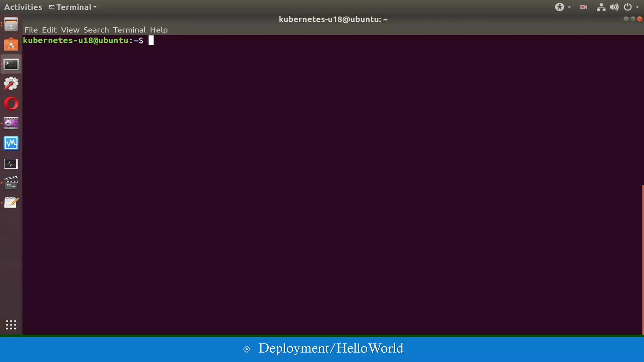This screenshot has height=362, width=644.
Task: Open the System Monitor icon in dock
Action: (11, 164)
